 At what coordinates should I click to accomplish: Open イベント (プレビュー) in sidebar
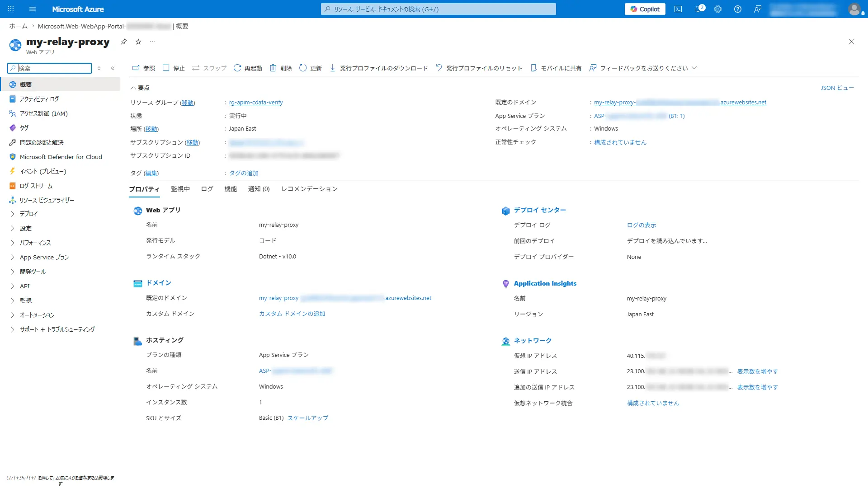tap(60, 171)
